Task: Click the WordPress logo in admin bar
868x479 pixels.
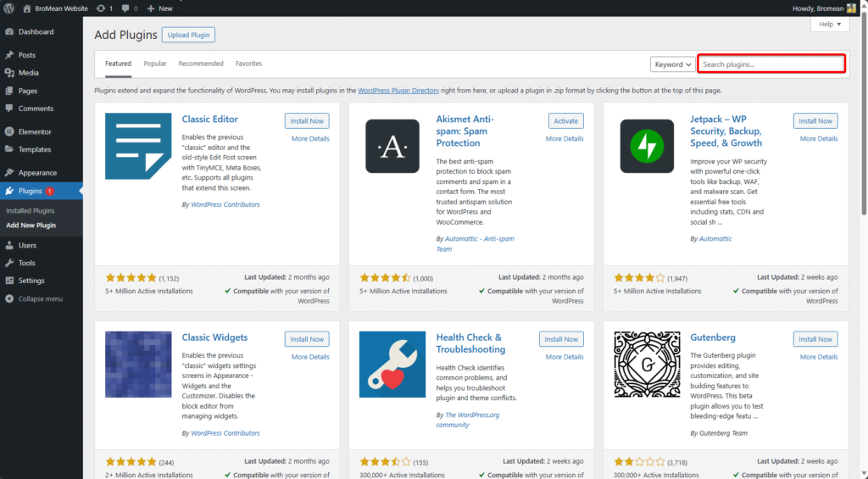Action: (x=8, y=8)
